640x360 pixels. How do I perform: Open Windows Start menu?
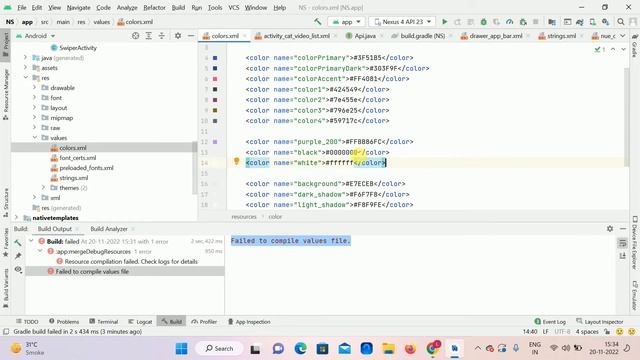pos(181,349)
